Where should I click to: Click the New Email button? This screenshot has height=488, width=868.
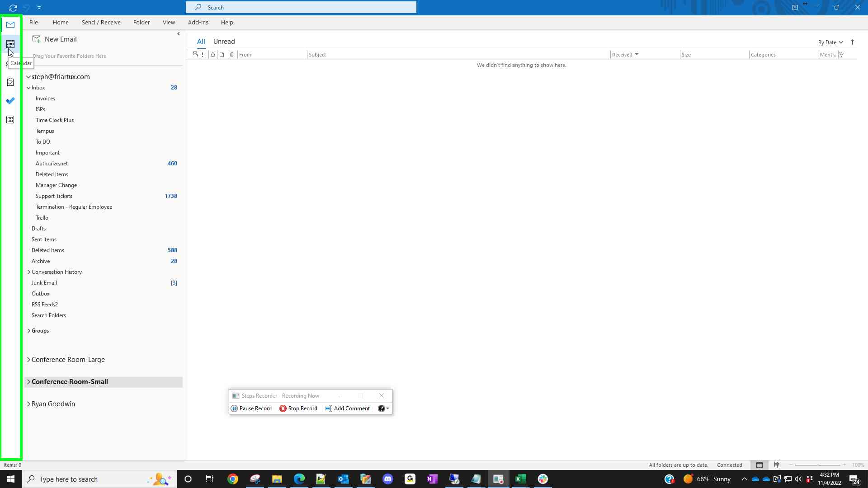pos(55,39)
